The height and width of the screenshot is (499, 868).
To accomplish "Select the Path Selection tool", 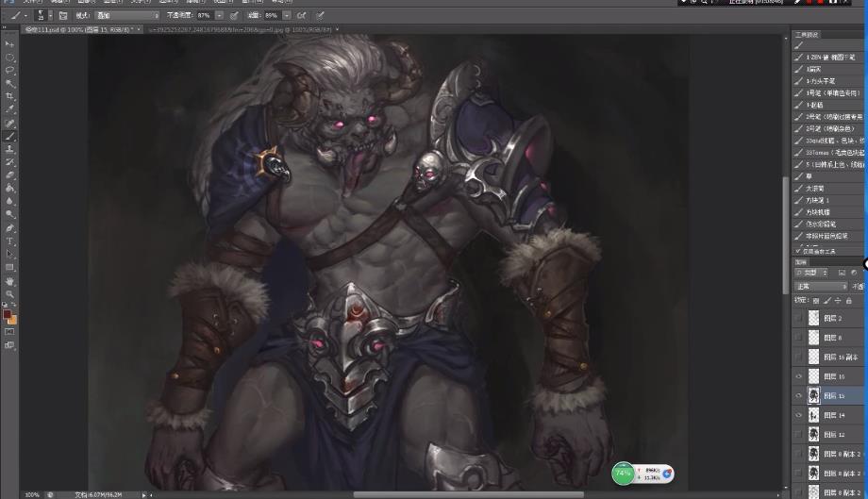I will [x=9, y=255].
